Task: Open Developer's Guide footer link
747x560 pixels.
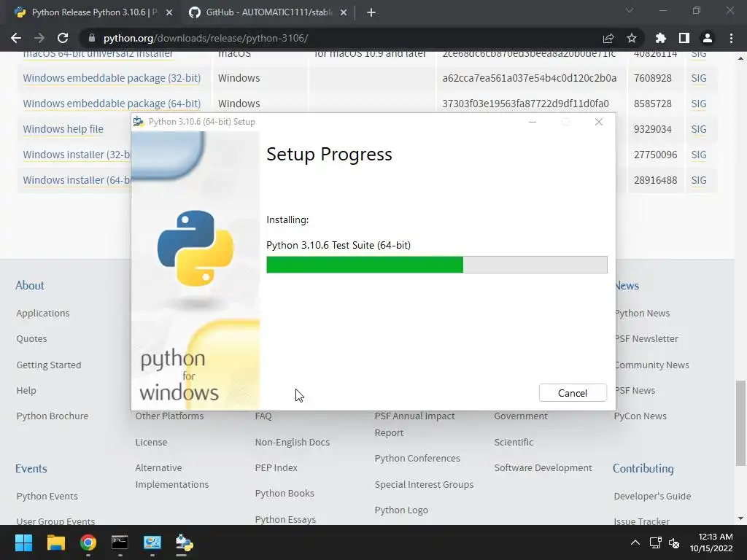Action: [652, 496]
